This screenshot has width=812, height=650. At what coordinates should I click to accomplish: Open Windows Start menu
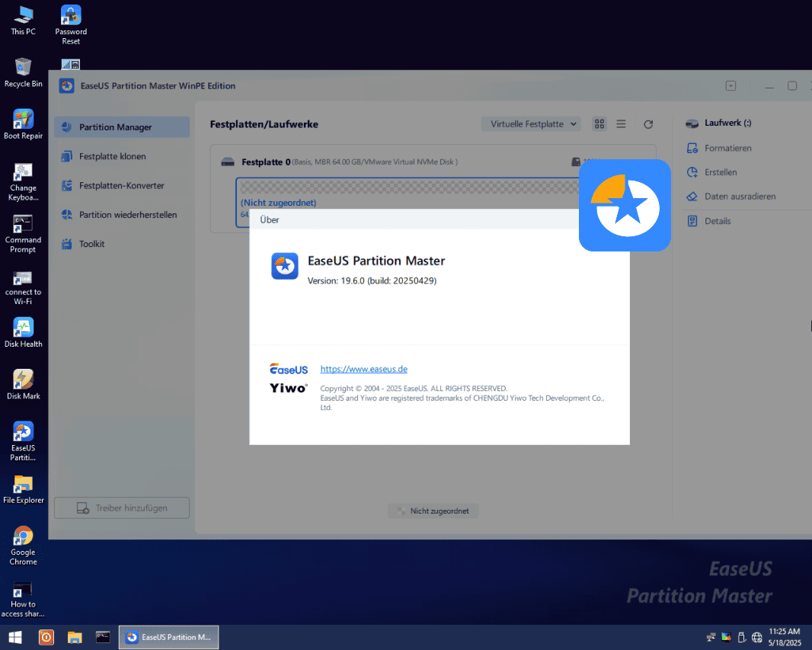[15, 637]
